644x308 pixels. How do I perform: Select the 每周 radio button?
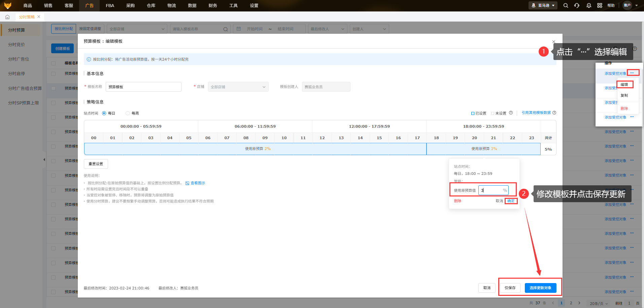coord(128,113)
